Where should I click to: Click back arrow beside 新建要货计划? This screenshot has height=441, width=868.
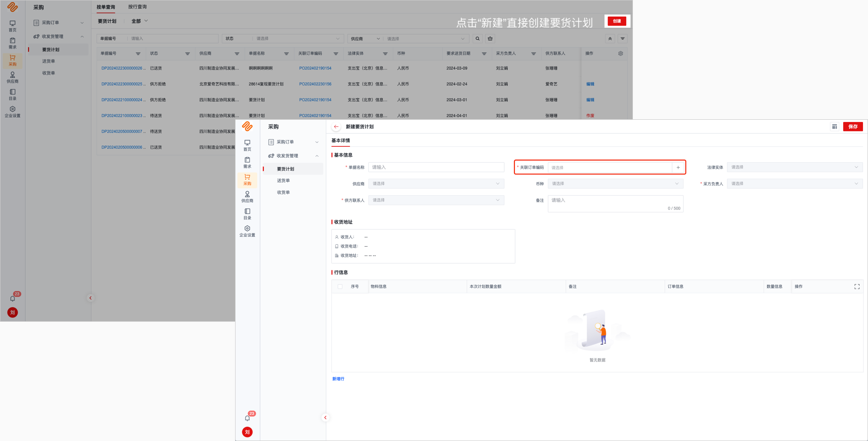click(336, 127)
